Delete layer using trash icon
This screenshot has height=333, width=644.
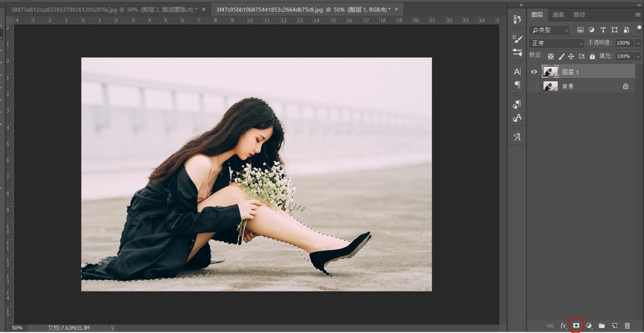click(626, 325)
